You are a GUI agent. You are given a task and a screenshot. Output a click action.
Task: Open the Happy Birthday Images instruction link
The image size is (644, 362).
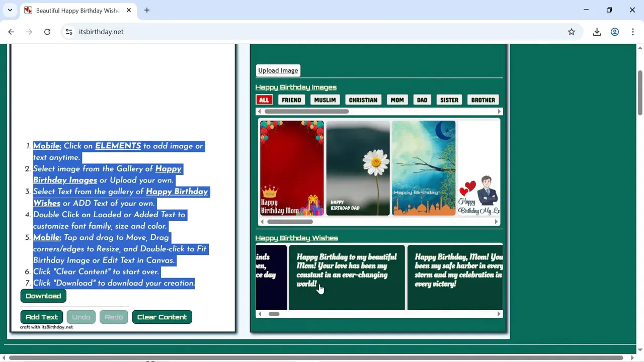107,174
